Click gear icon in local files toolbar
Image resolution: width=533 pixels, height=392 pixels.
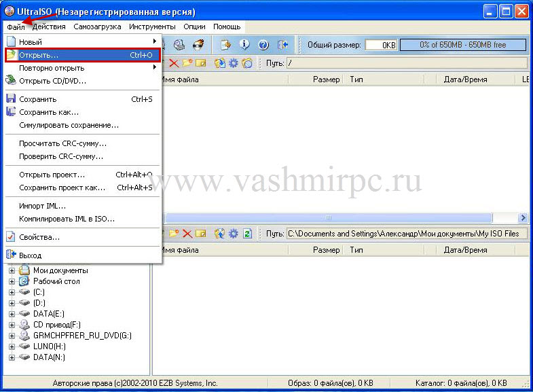(x=233, y=234)
